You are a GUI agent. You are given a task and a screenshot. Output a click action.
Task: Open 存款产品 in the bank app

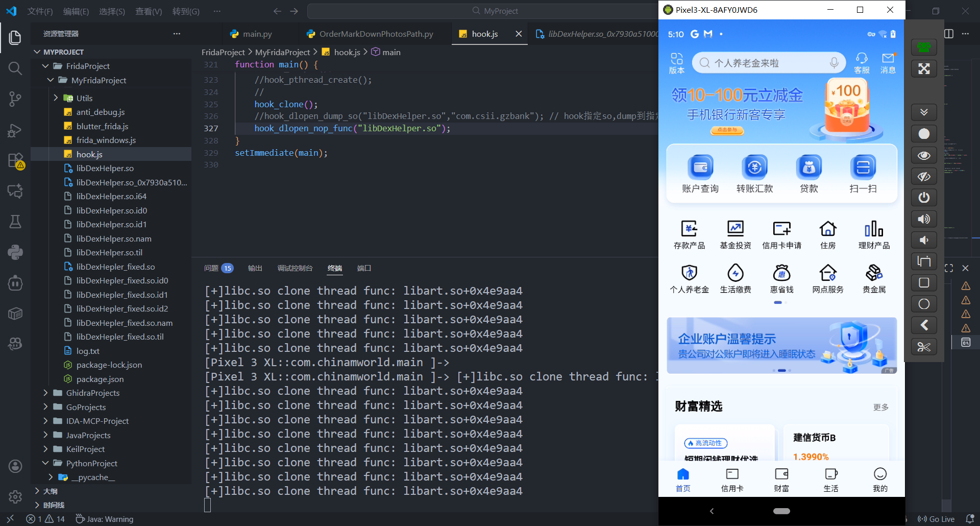(689, 235)
